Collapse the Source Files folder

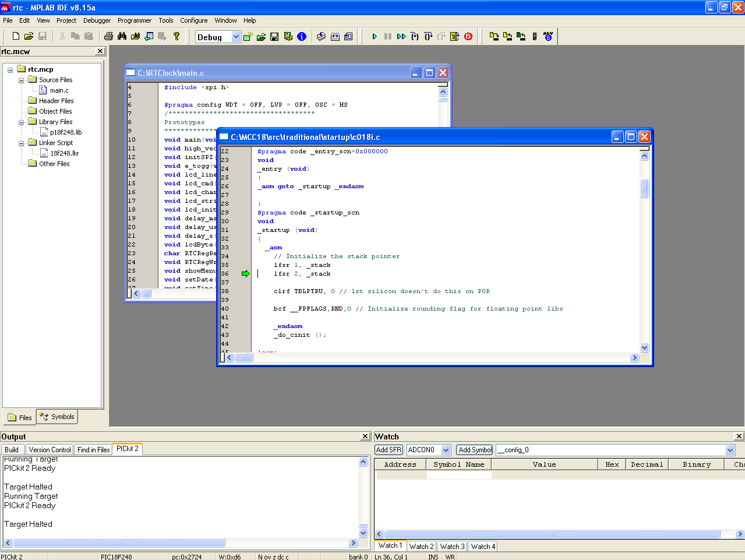(x=22, y=80)
